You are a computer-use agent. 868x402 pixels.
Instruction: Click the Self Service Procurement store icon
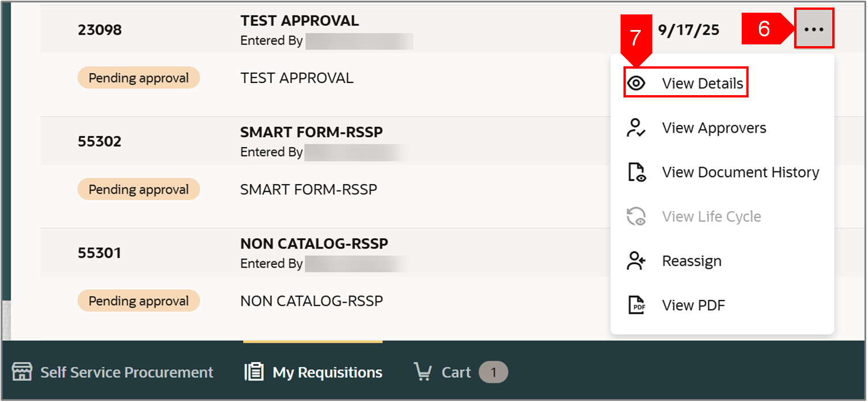click(22, 372)
